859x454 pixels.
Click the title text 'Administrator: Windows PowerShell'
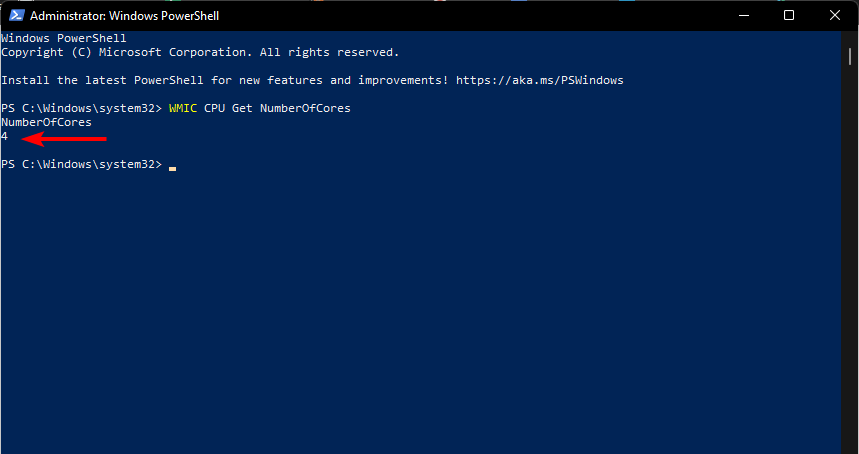click(x=125, y=16)
